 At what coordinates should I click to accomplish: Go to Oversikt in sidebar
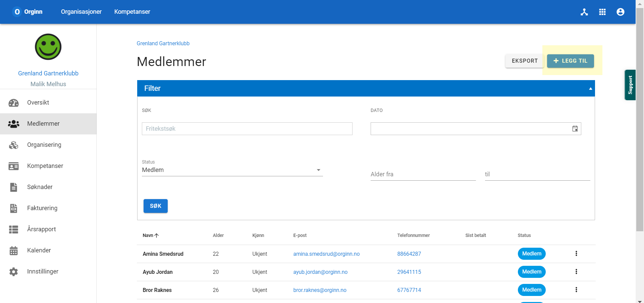coord(48,103)
